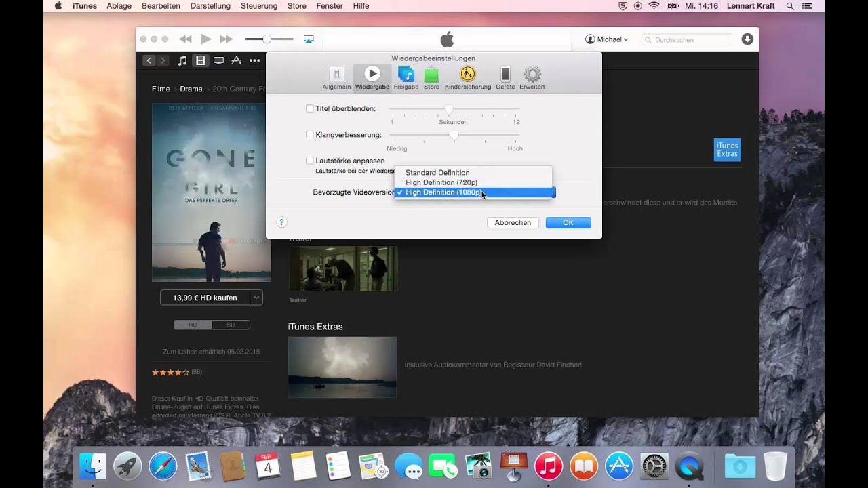Open Spotlight search in menu bar
The width and height of the screenshot is (868, 488).
coord(790,6)
